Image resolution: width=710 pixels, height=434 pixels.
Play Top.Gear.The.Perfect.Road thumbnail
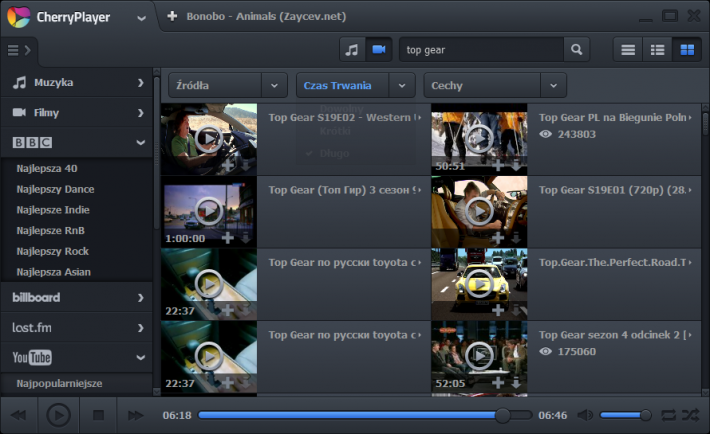(479, 284)
